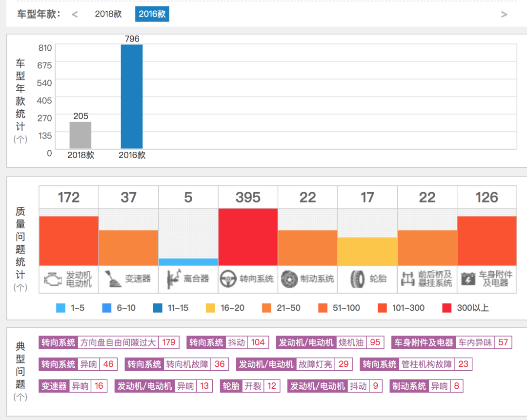Click the yellow 轮胎 bar with 17
527x420 pixels.
[x=367, y=251]
